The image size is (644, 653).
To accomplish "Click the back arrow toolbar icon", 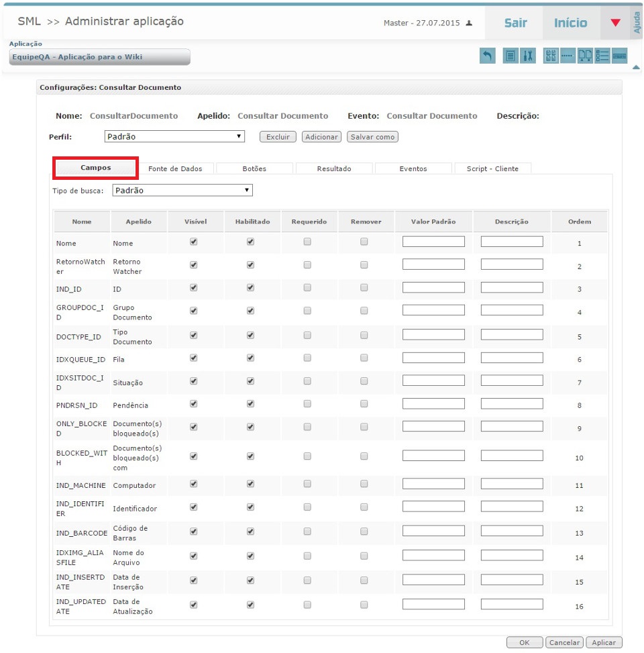I will point(488,57).
